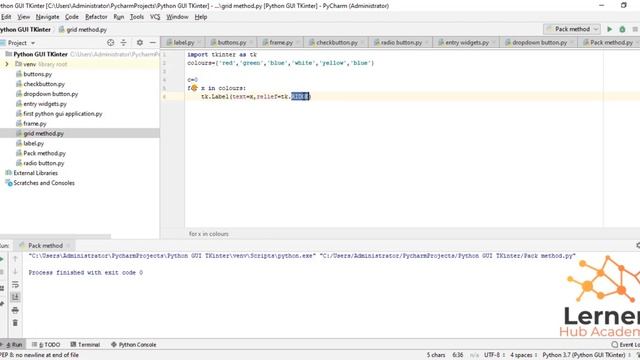Screen dimensions: 640x360
Task: Open the run configuration dropdown
Action: 571,29
